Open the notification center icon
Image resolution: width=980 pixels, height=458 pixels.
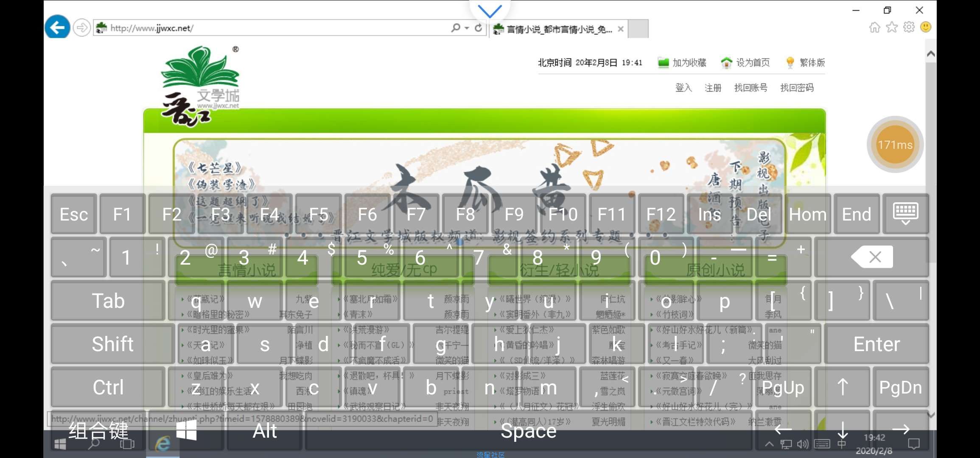pyautogui.click(x=913, y=444)
